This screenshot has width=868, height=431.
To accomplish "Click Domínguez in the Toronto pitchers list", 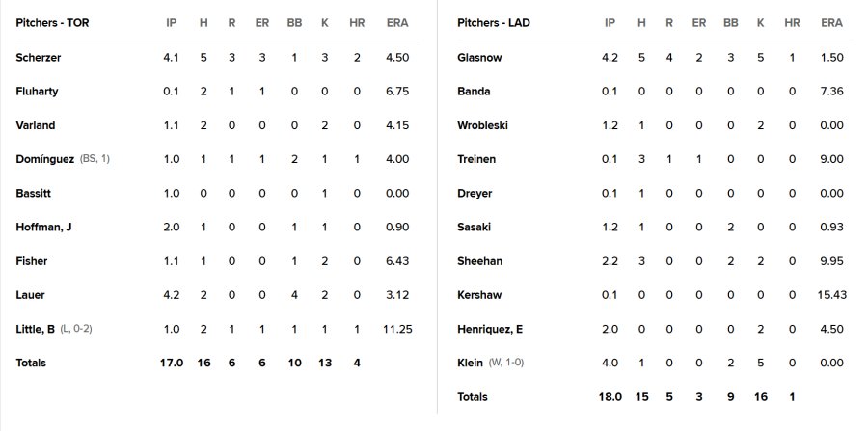I will pos(44,159).
